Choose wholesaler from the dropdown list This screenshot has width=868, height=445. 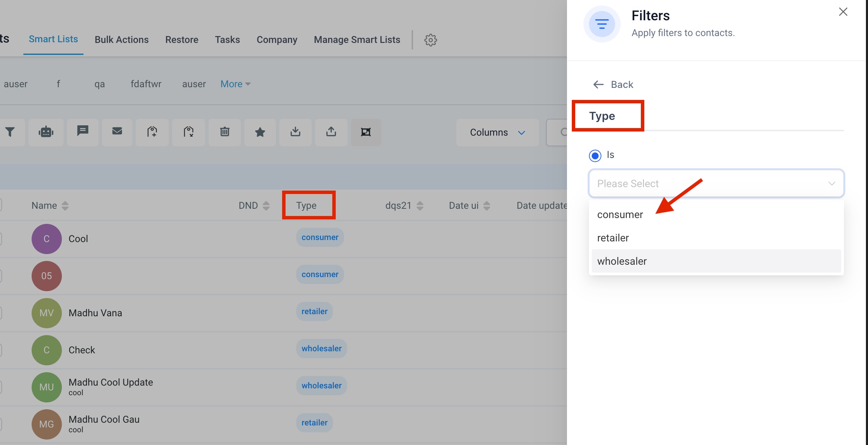(x=622, y=261)
